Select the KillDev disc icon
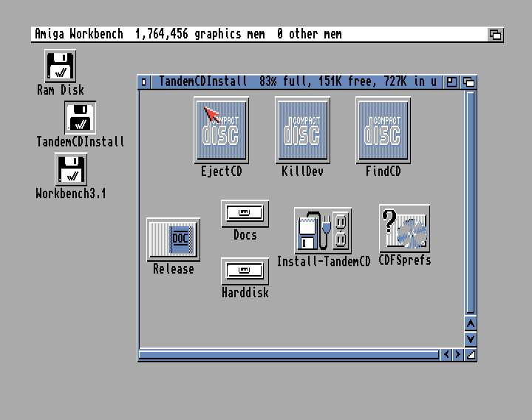This screenshot has width=532, height=420. coord(302,130)
